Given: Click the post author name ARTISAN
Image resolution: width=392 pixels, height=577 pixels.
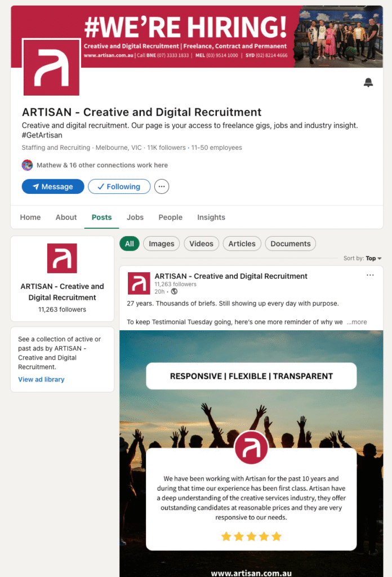Looking at the screenshot, I should (231, 276).
